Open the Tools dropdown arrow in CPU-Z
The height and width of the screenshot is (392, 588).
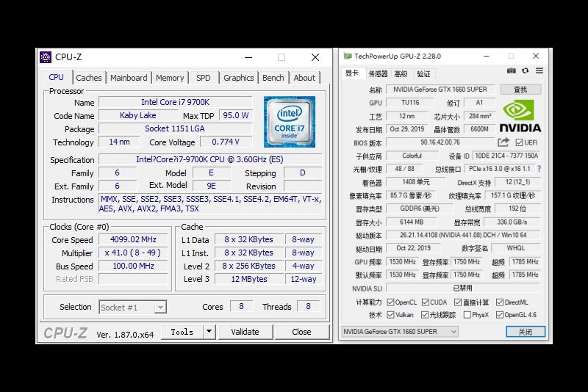[209, 332]
